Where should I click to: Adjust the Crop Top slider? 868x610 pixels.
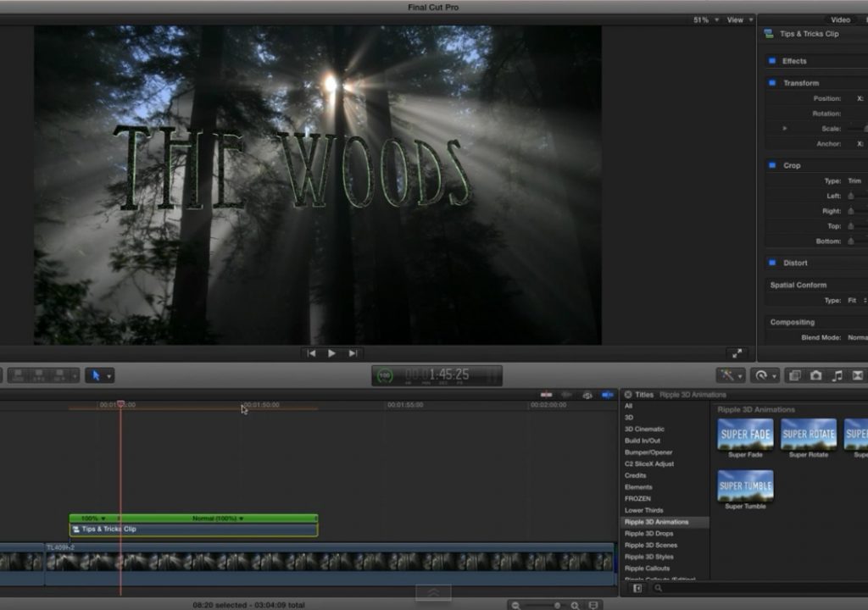[x=851, y=226]
